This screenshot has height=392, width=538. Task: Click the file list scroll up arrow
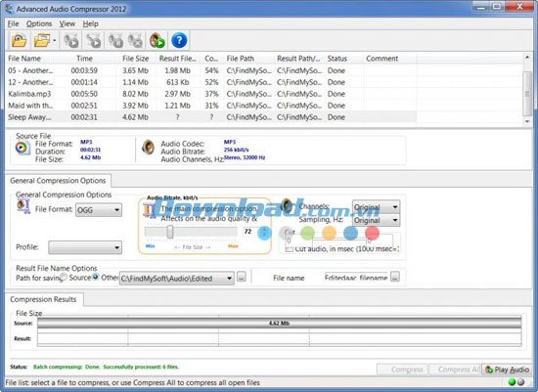tap(527, 58)
